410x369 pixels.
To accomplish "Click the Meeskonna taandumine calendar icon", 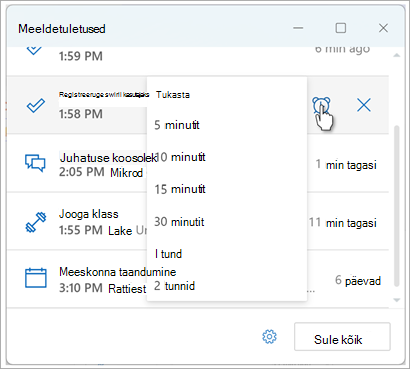I will coord(36,277).
